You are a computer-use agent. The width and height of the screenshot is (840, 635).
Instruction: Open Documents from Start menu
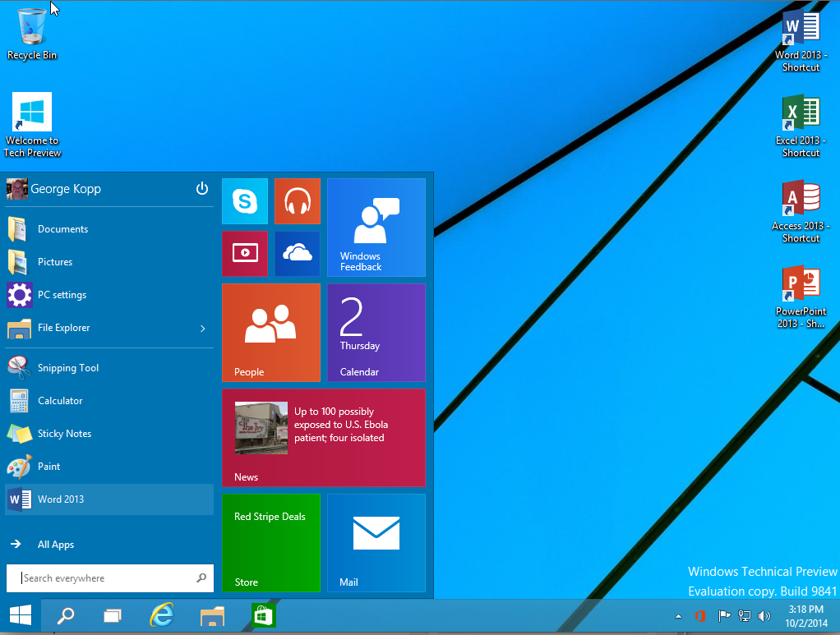click(109, 229)
